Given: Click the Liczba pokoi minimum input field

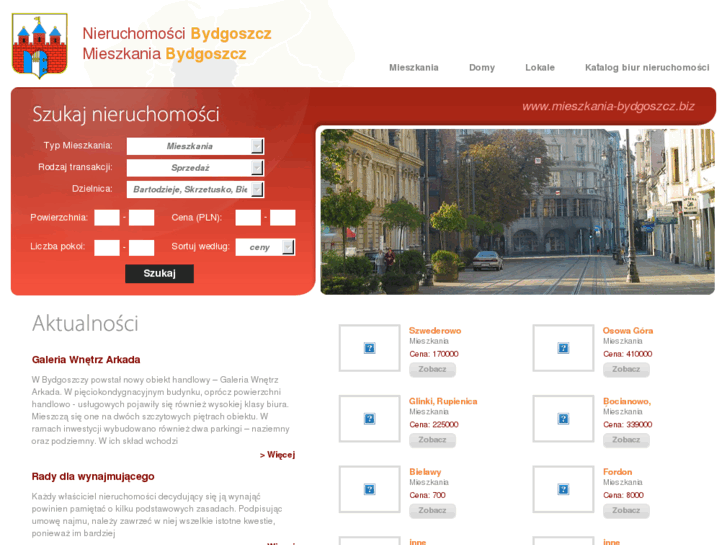Looking at the screenshot, I should pyautogui.click(x=107, y=248).
